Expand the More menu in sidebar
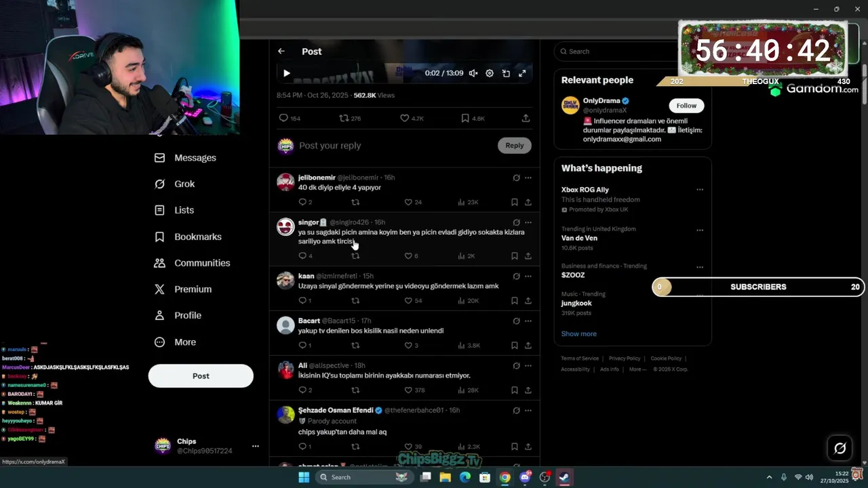This screenshot has width=868, height=488. pos(175,342)
